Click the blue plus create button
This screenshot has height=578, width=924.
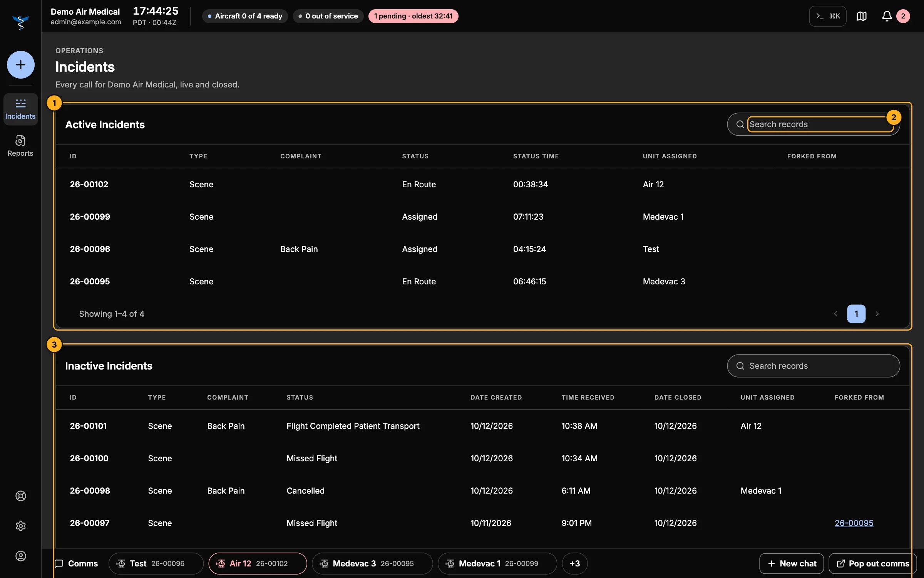[x=20, y=65]
